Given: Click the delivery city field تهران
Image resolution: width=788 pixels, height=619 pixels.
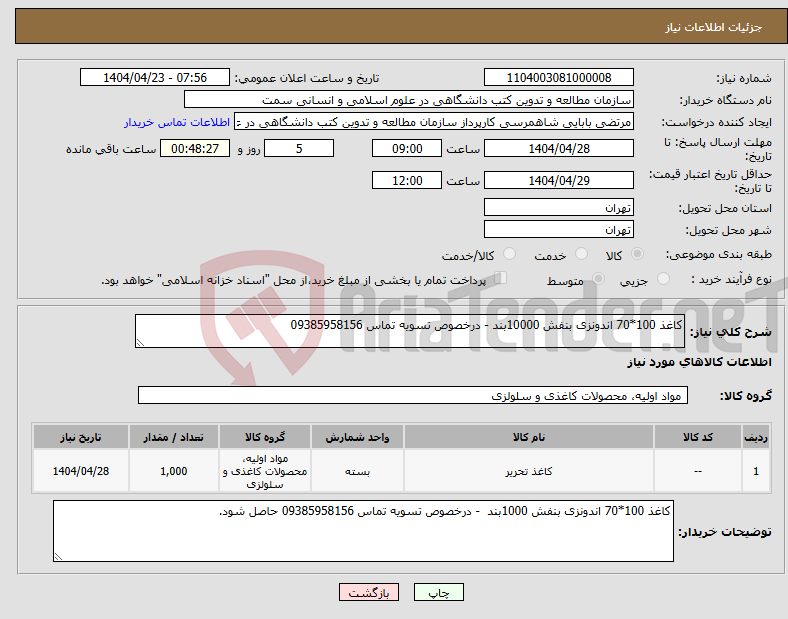Looking at the screenshot, I should (558, 230).
